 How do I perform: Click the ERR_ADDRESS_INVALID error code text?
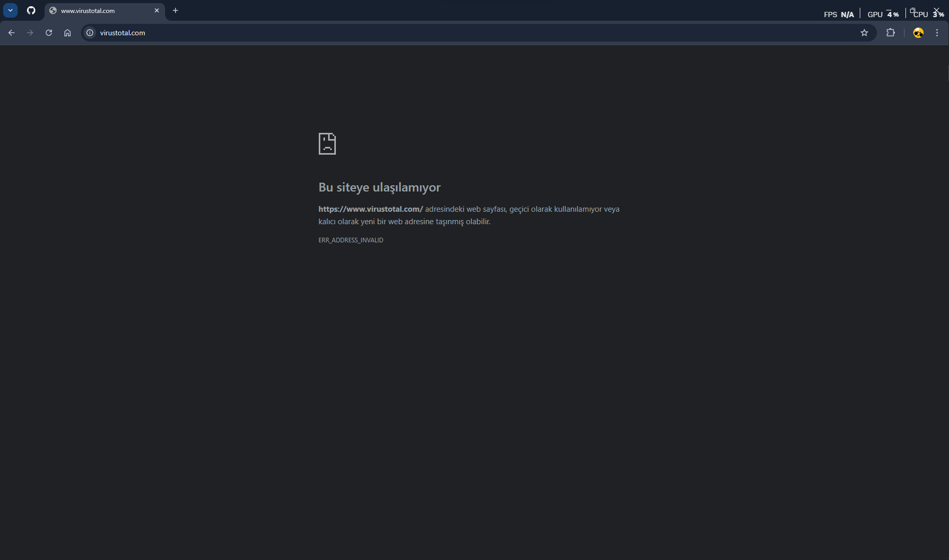[350, 240]
